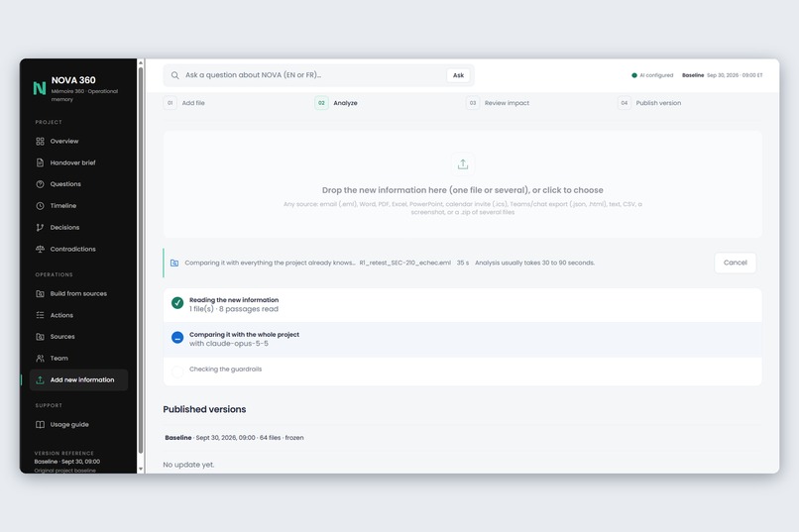Image resolution: width=799 pixels, height=532 pixels.
Task: Open the Overview grid icon in sidebar
Action: pyautogui.click(x=41, y=141)
